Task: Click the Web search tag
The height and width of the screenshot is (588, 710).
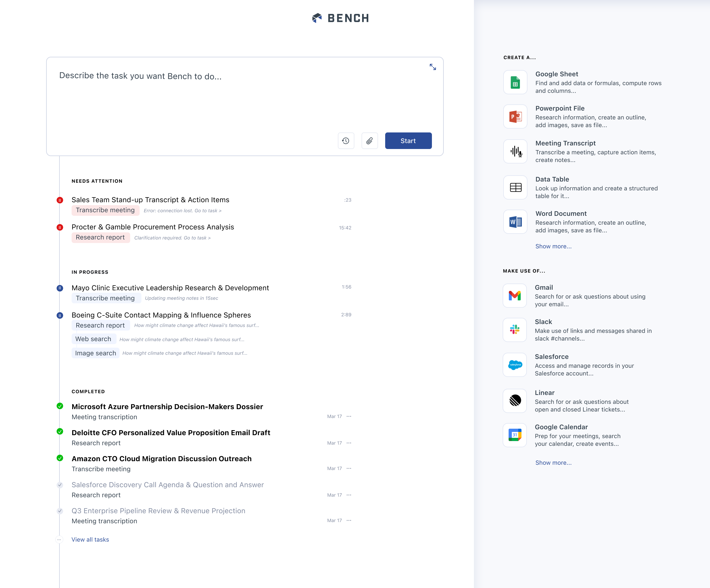Action: pyautogui.click(x=94, y=339)
